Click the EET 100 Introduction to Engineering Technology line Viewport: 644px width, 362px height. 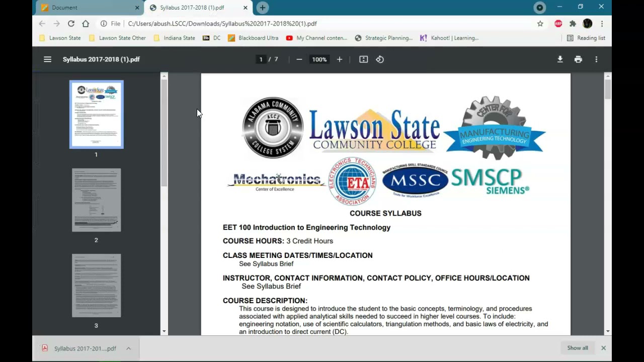tap(306, 228)
